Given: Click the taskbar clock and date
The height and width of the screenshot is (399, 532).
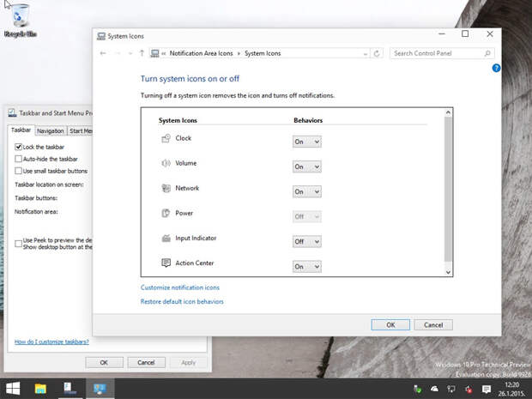Looking at the screenshot, I should (511, 389).
